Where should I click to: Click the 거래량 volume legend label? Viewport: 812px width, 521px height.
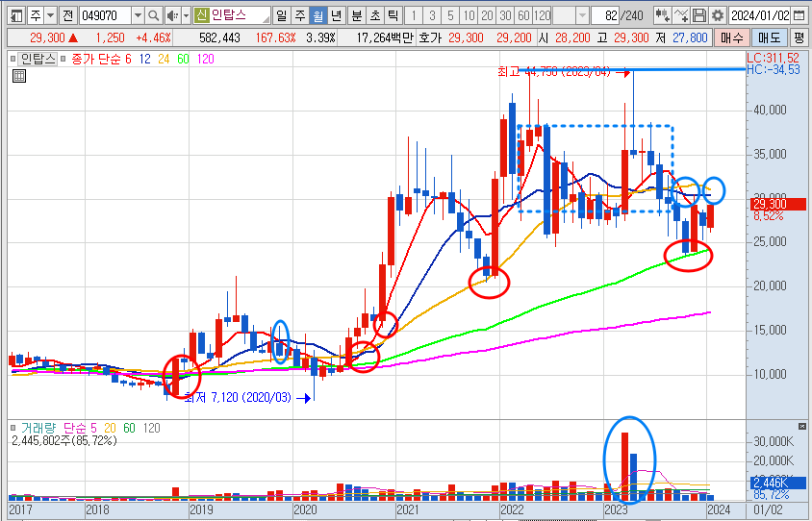[38, 429]
